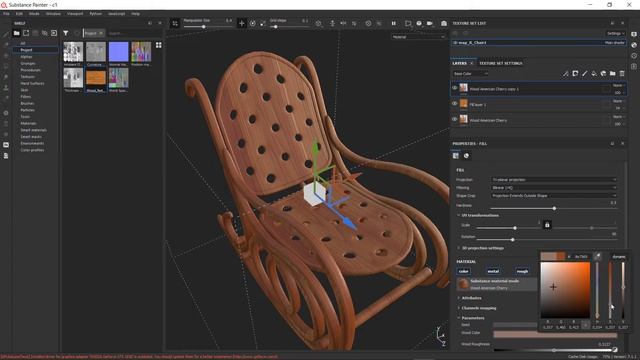Viewport: 640px width, 360px height.
Task: Toggle visibility of bottom Wood American Cherry layer
Action: tap(454, 119)
